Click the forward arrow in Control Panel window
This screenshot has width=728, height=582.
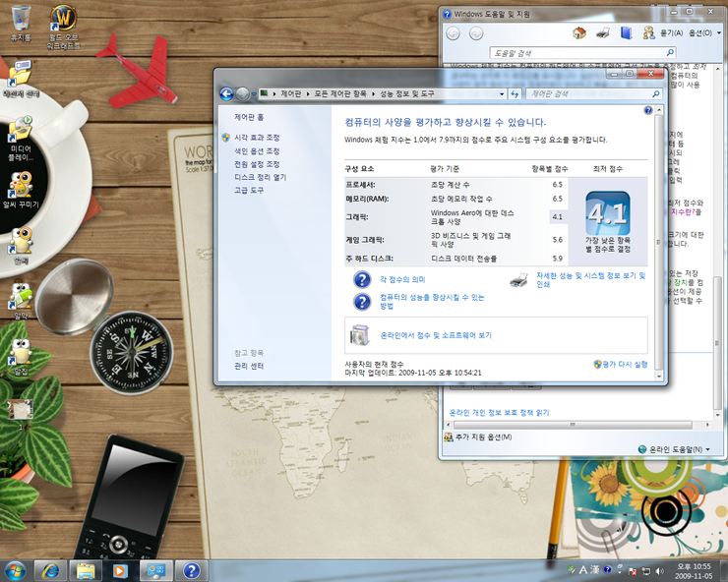pos(242,94)
